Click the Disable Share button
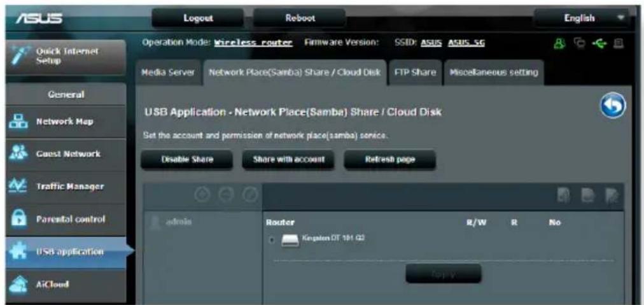 187,160
